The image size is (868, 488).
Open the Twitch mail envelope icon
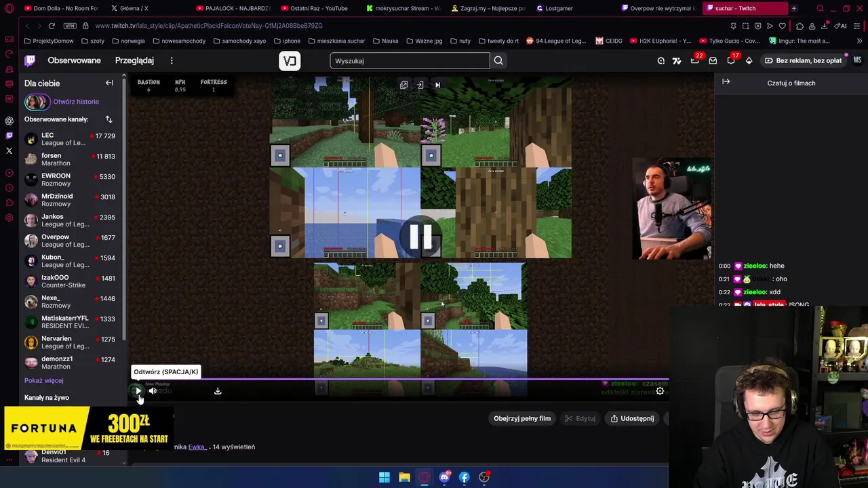coord(713,60)
